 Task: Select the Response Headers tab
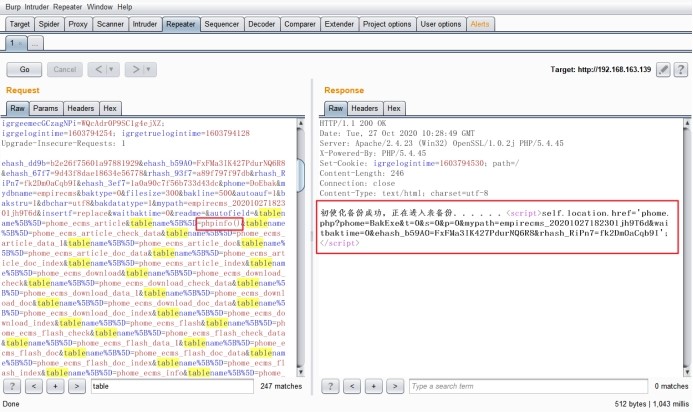tap(365, 108)
